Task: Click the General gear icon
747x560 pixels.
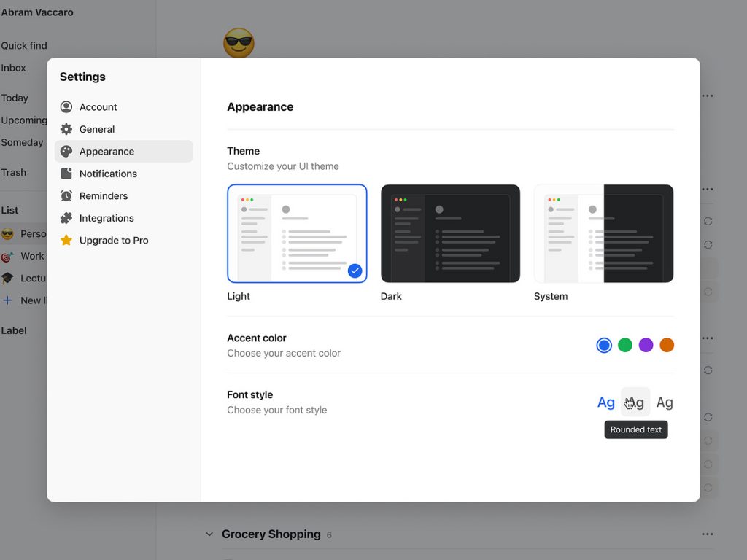Action: [x=66, y=129]
